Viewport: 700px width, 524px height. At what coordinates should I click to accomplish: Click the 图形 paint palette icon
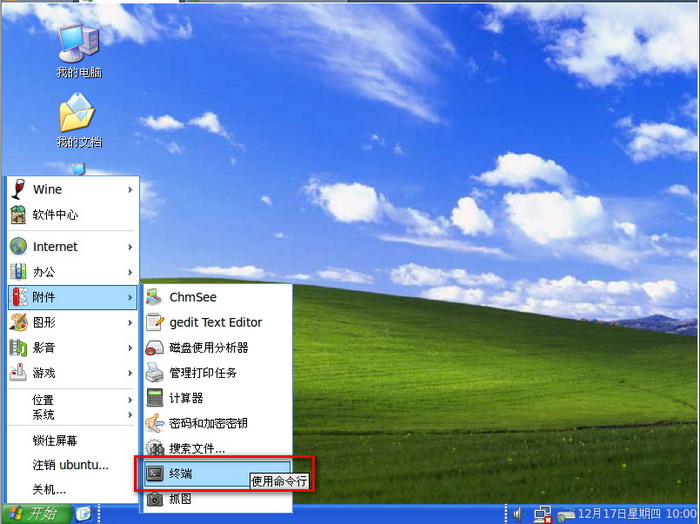pos(18,322)
